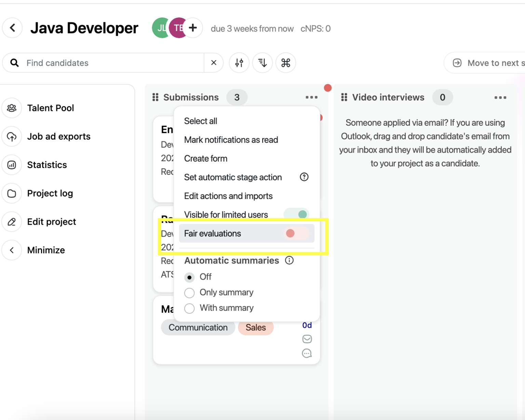525x420 pixels.
Task: Click Create form menu entry
Action: point(206,159)
